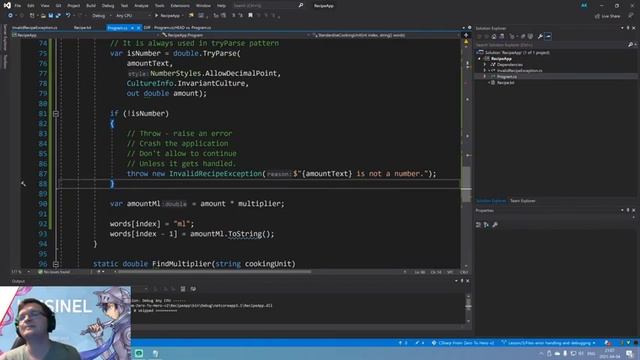The width and height of the screenshot is (640, 360).
Task: Open the Git branch selector in status bar
Action: click(x=548, y=343)
